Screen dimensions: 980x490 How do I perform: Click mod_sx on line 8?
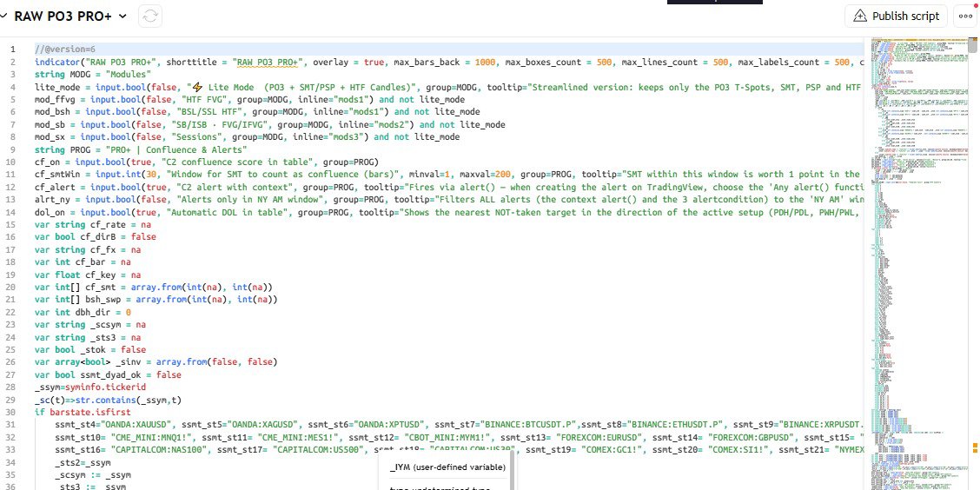(50, 137)
